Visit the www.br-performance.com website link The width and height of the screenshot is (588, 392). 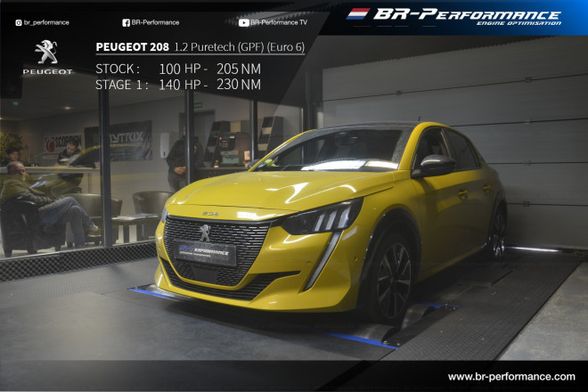pyautogui.click(x=510, y=377)
